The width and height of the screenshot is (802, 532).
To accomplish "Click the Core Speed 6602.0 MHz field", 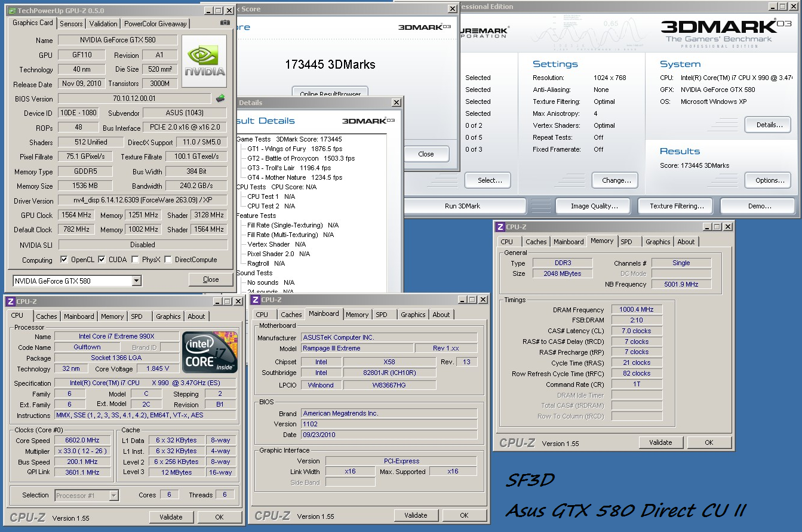I will pos(82,441).
